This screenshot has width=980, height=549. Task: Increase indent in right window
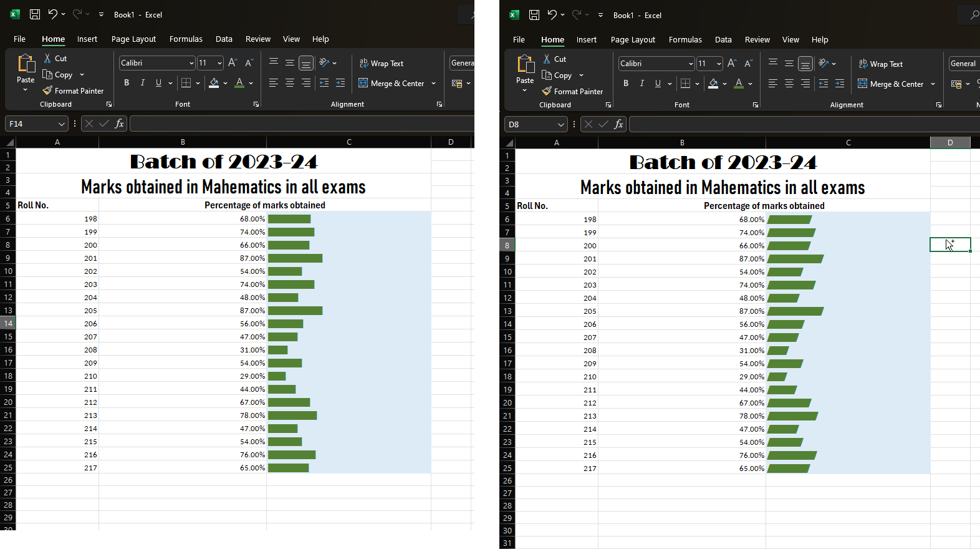point(840,83)
